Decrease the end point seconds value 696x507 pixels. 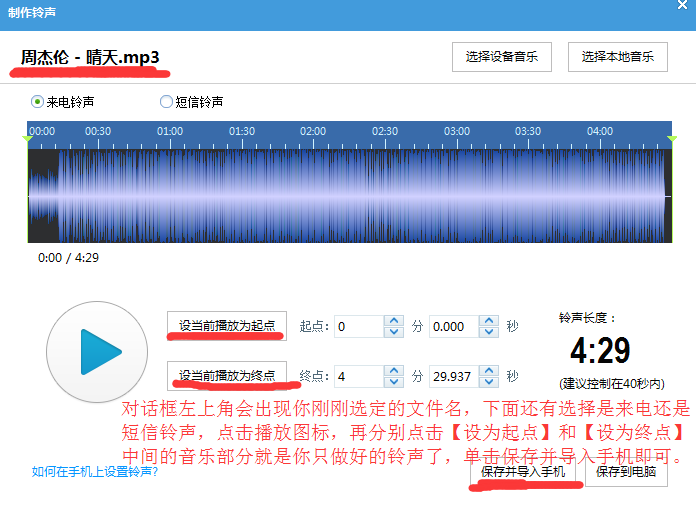[489, 382]
